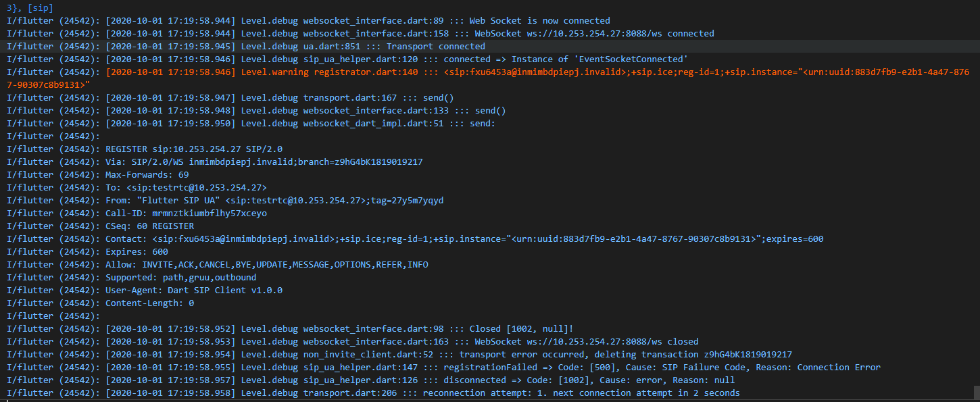The height and width of the screenshot is (402, 980).
Task: Click the 'WebSocket ws://10.253.254.27:8088/ws closed' line
Action: coord(352,341)
